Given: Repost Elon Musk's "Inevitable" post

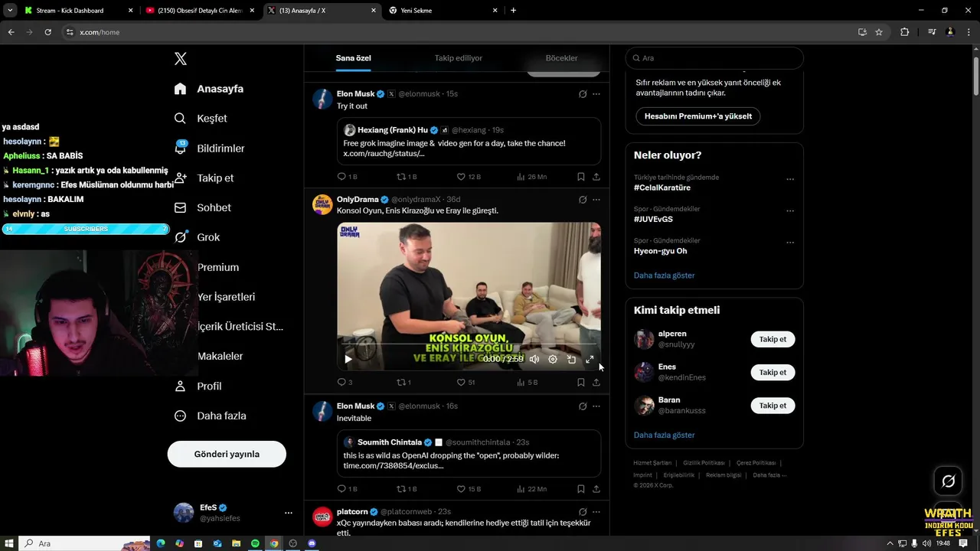Looking at the screenshot, I should pyautogui.click(x=400, y=489).
